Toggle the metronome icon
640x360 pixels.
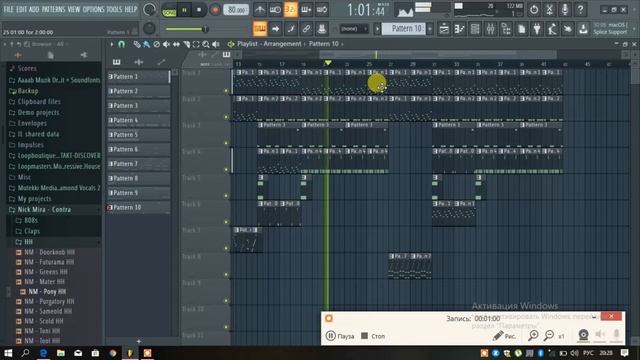point(260,9)
